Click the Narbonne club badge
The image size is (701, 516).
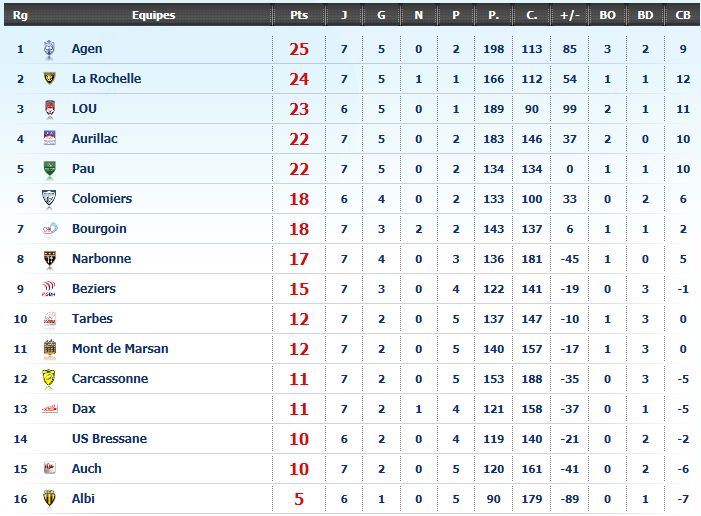click(50, 259)
